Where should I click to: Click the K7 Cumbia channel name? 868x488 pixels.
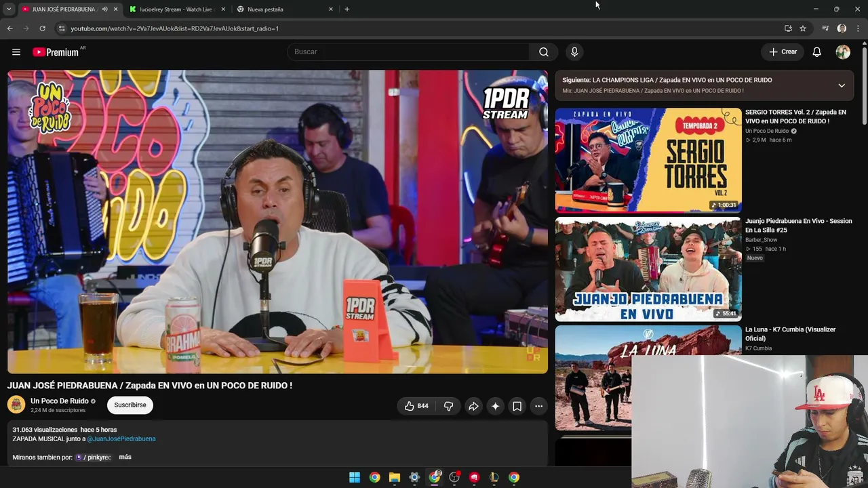click(x=758, y=348)
